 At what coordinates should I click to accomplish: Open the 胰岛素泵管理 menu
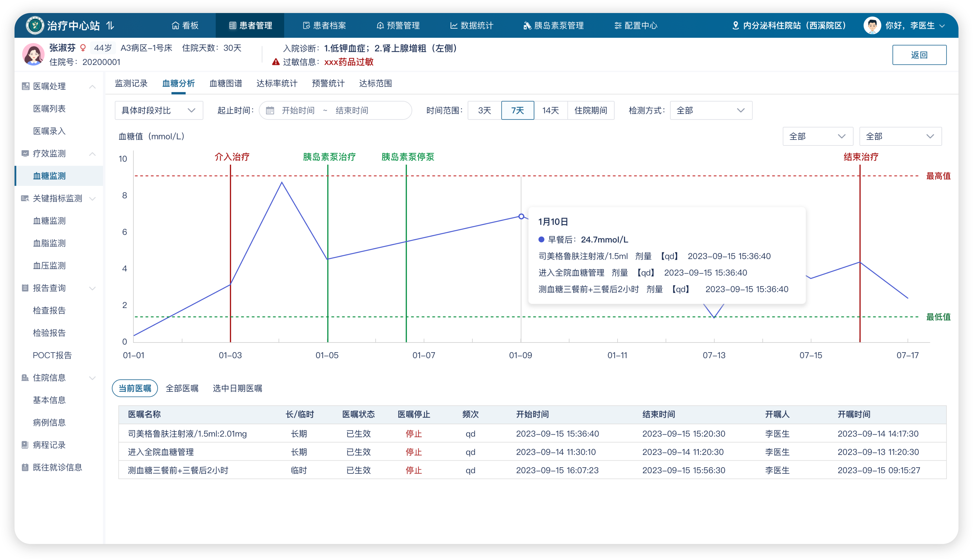click(x=553, y=25)
